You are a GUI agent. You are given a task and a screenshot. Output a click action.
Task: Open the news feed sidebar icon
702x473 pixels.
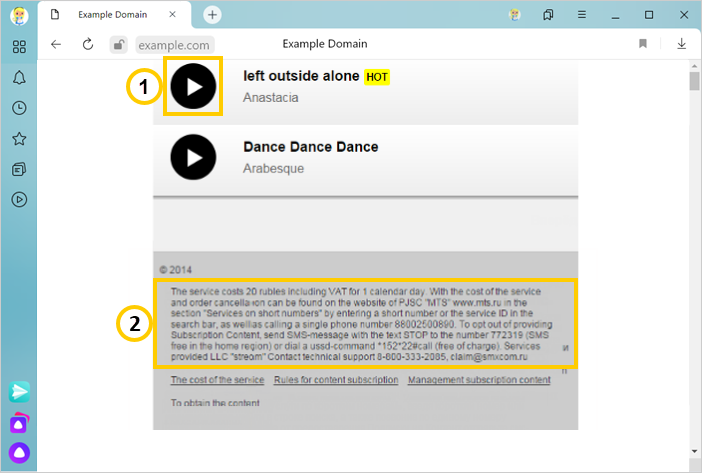pyautogui.click(x=19, y=169)
